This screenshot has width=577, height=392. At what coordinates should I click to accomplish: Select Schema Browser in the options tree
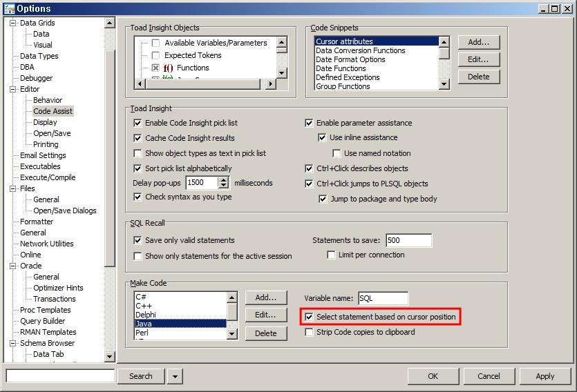(x=47, y=343)
